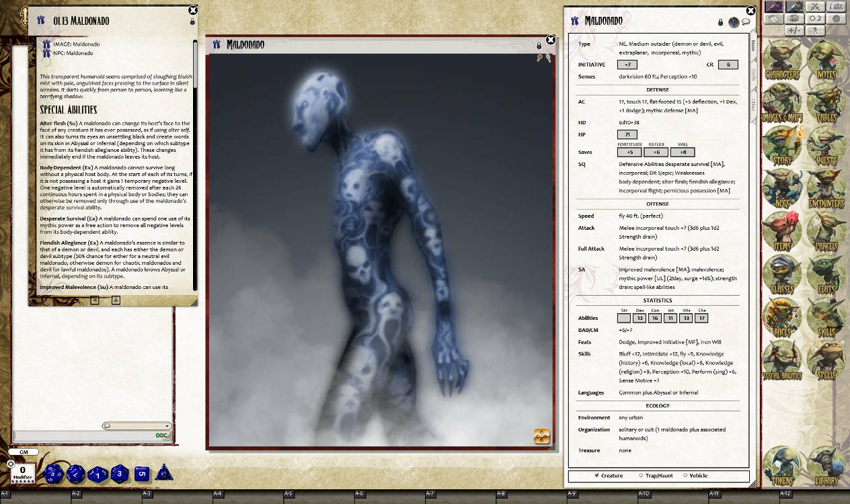Select the Trap/Haunt radio button

(x=642, y=476)
